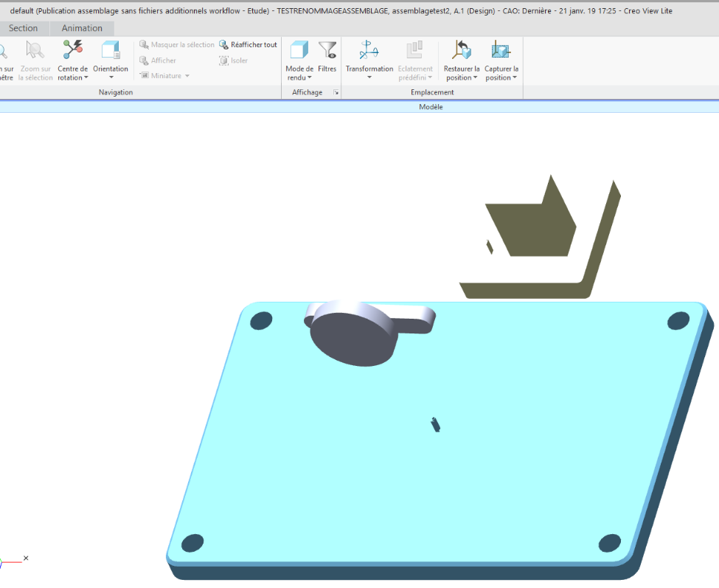Open the Filtres funnel icon
The image size is (719, 588).
pos(327,49)
